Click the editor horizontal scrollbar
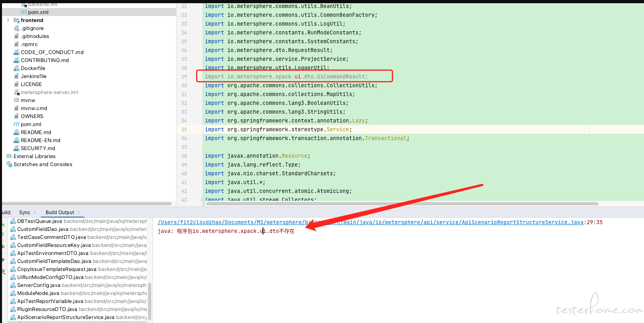 402,204
